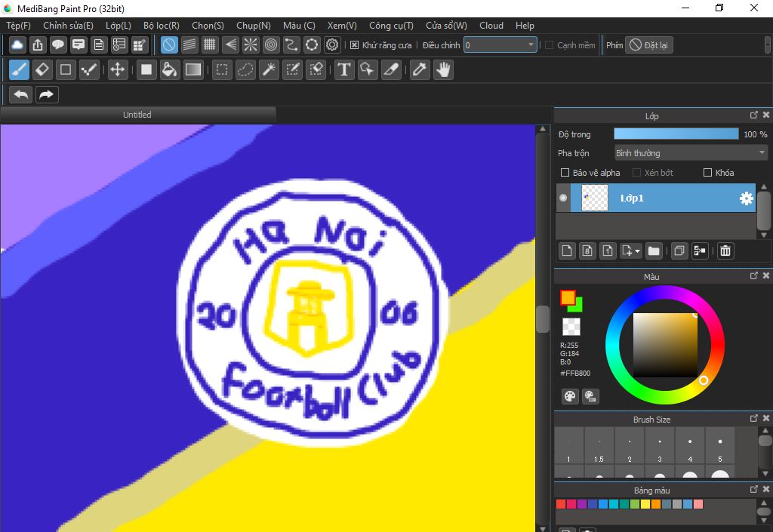
Task: Switch to the Untitled canvas tab
Action: click(x=137, y=115)
